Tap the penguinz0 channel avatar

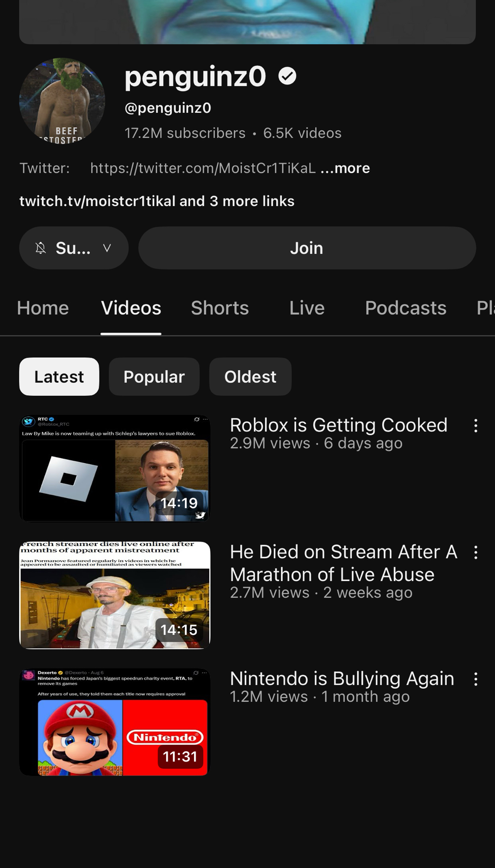tap(62, 101)
